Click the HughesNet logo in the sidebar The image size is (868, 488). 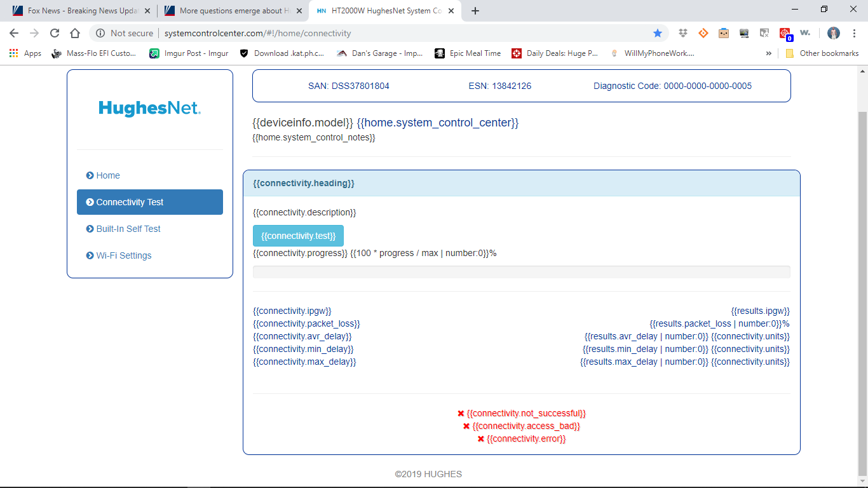click(x=149, y=108)
